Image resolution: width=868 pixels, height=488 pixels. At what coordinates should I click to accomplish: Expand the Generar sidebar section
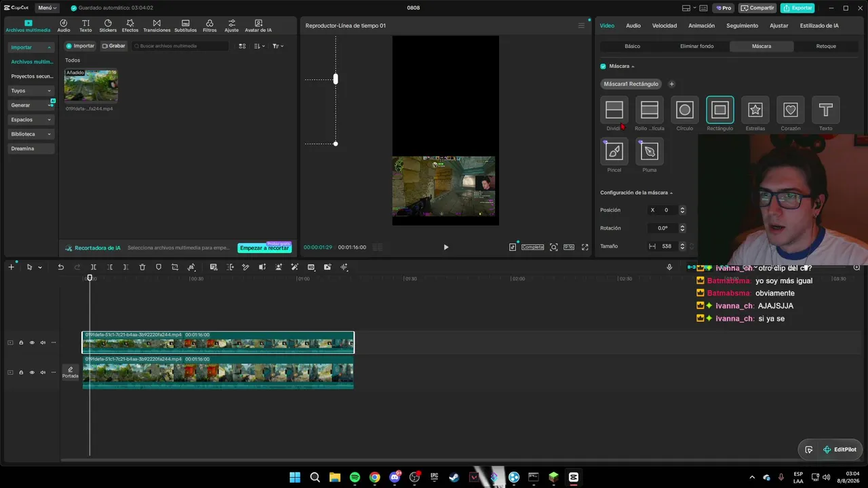click(31, 105)
